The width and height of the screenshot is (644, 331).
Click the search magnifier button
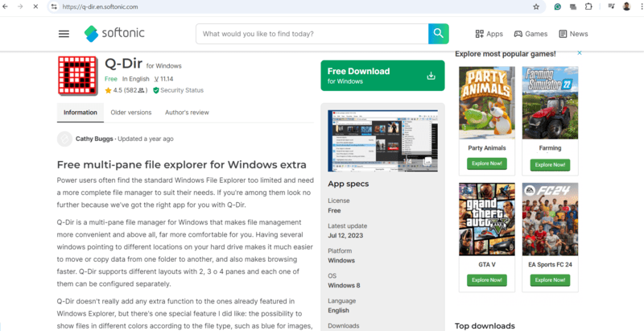pos(438,34)
